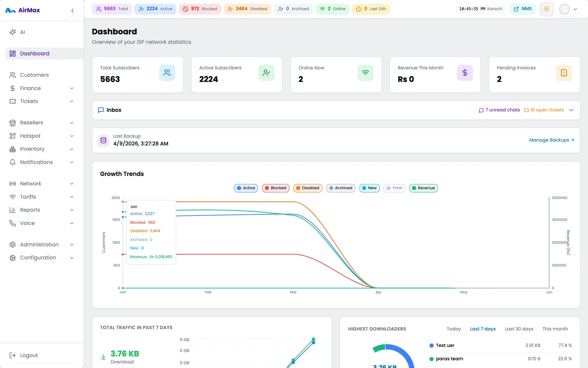
Task: Expand the Inventory menu chevron
Action: click(72, 149)
